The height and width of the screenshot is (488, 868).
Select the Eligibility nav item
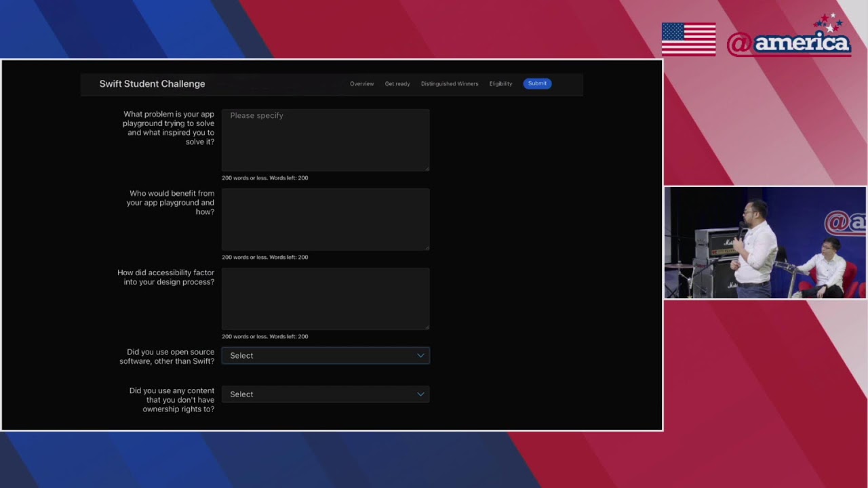(x=500, y=84)
